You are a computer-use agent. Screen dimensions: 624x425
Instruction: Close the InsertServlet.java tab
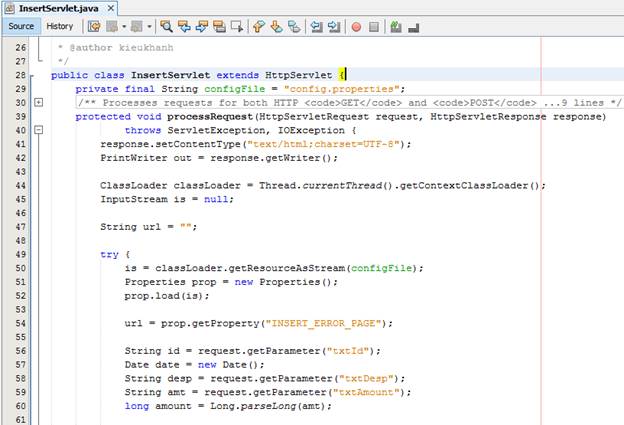111,8
